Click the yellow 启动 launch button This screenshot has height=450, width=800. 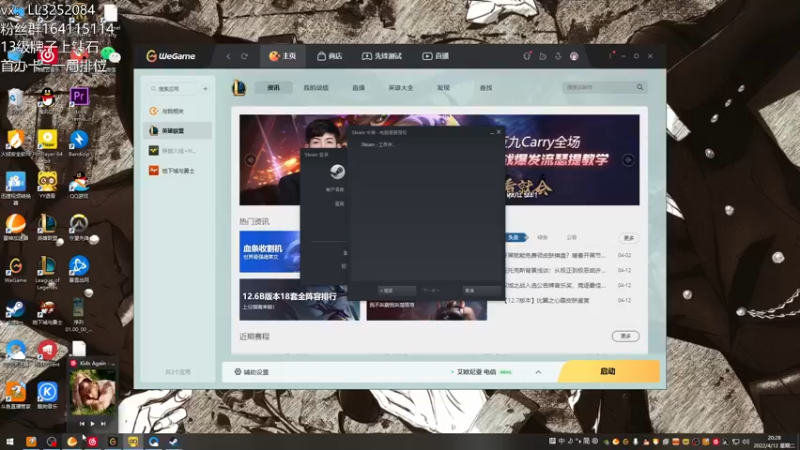608,371
